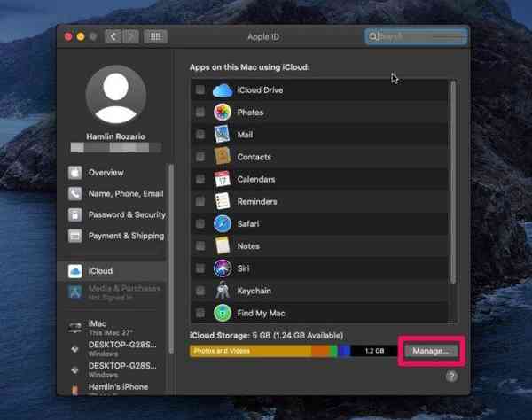Viewport: 532px width, 420px height.
Task: Click the iCloud Drive cloud icon
Action: (x=223, y=90)
